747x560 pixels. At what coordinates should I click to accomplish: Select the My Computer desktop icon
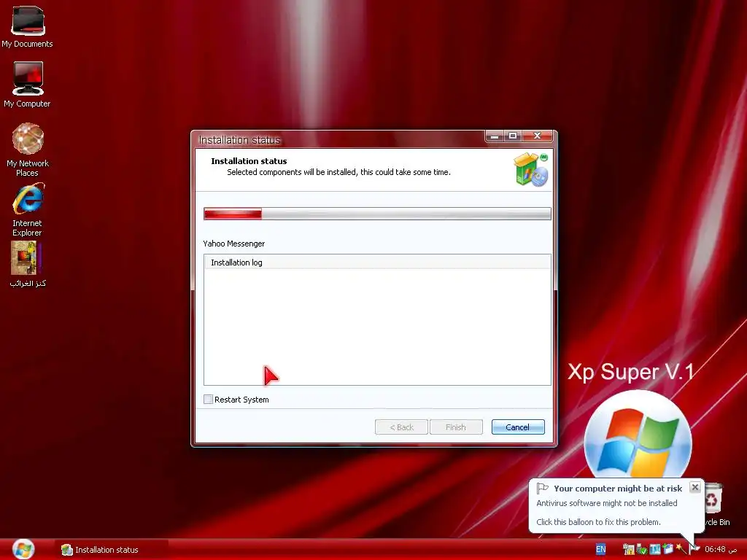tap(27, 85)
